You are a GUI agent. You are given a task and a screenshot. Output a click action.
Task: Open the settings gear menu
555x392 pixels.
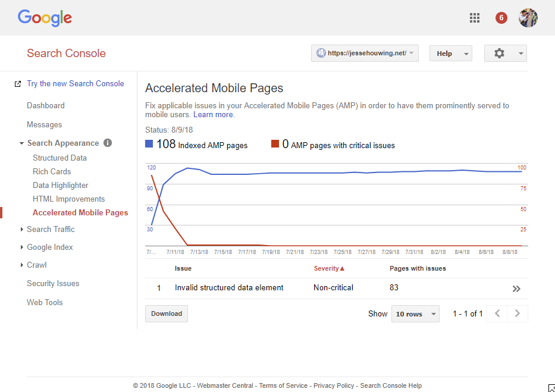[x=499, y=54]
